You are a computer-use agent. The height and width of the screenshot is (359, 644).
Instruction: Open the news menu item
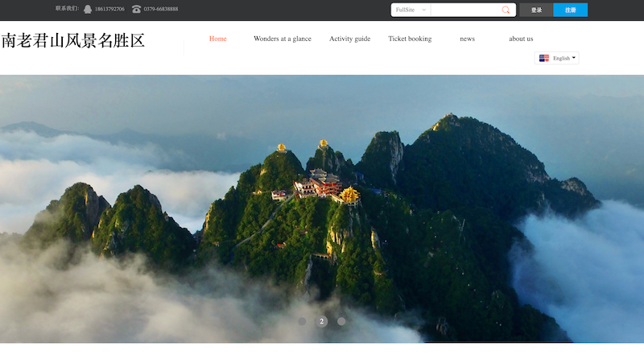point(467,39)
